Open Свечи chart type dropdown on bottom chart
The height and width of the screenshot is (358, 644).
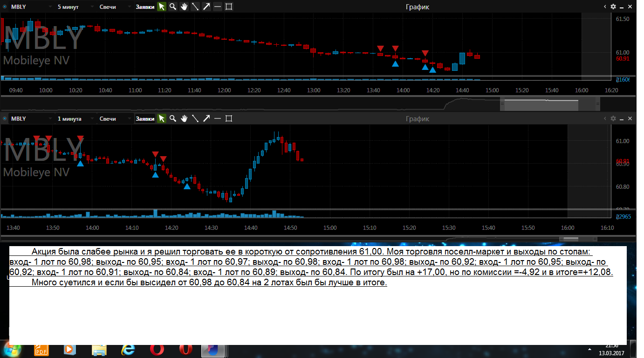(x=115, y=118)
